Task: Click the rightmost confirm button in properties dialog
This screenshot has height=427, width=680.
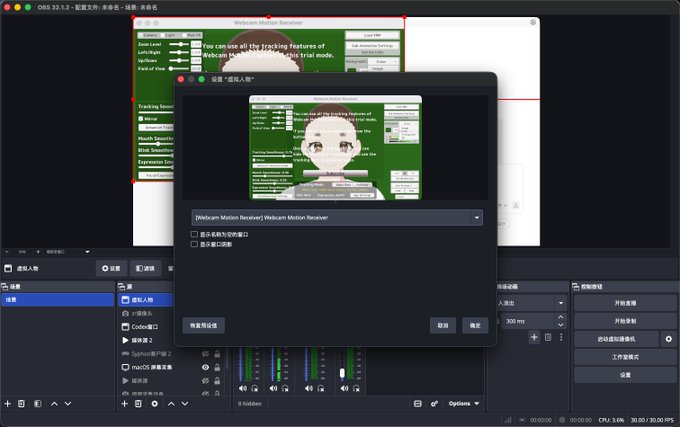Action: 475,326
